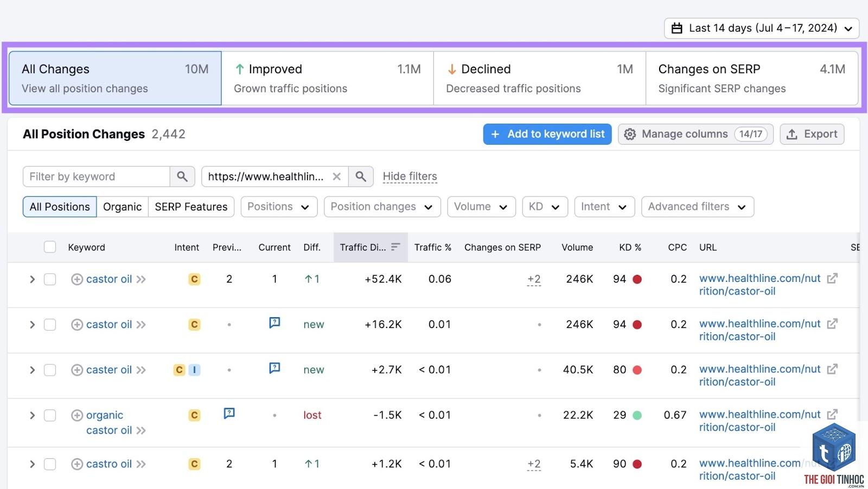Click the I intent badge in caster oil row
This screenshot has width=868, height=489.
(x=194, y=370)
